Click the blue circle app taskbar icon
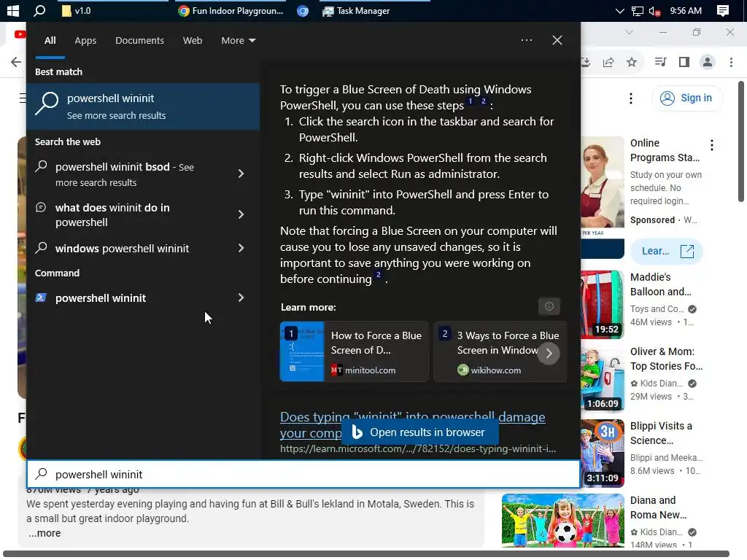Viewport: 747px width, 560px height. click(x=303, y=11)
